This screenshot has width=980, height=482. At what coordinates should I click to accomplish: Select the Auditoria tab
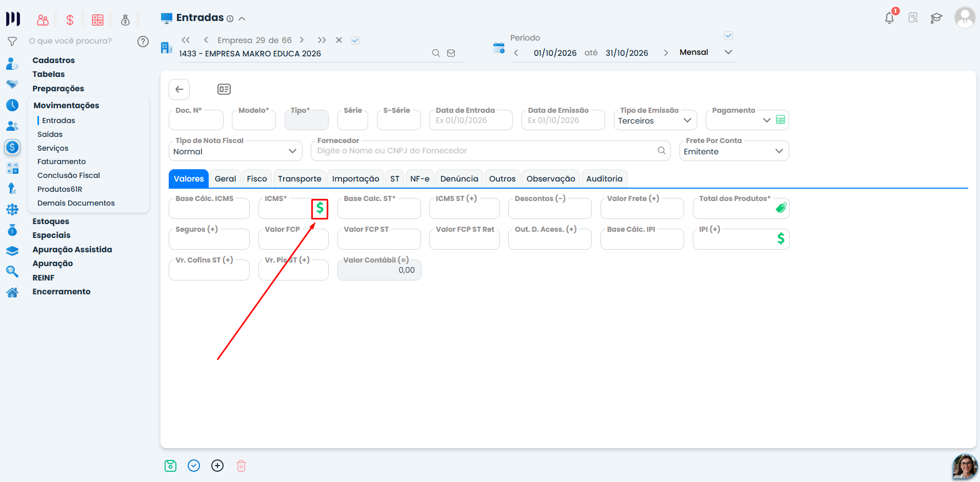point(604,178)
